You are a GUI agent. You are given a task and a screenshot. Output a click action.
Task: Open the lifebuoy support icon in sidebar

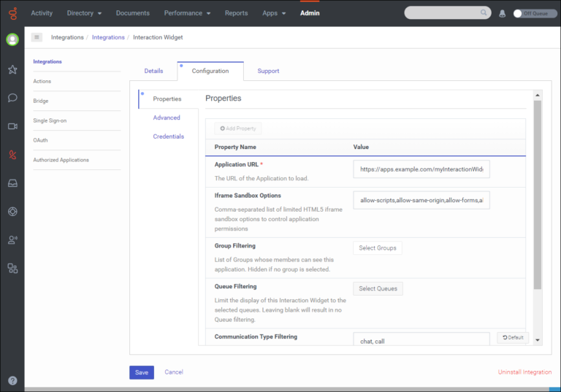click(12, 212)
